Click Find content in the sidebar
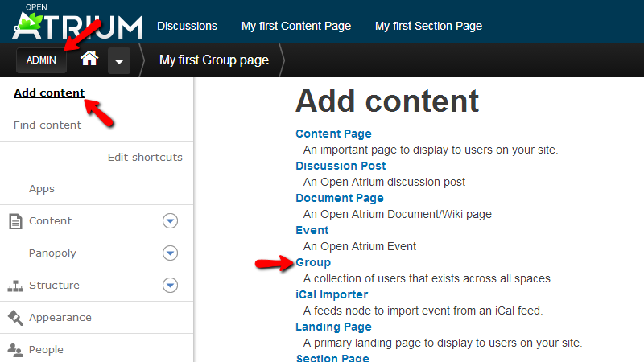Screen dimensions: 644x362 pyautogui.click(x=47, y=125)
